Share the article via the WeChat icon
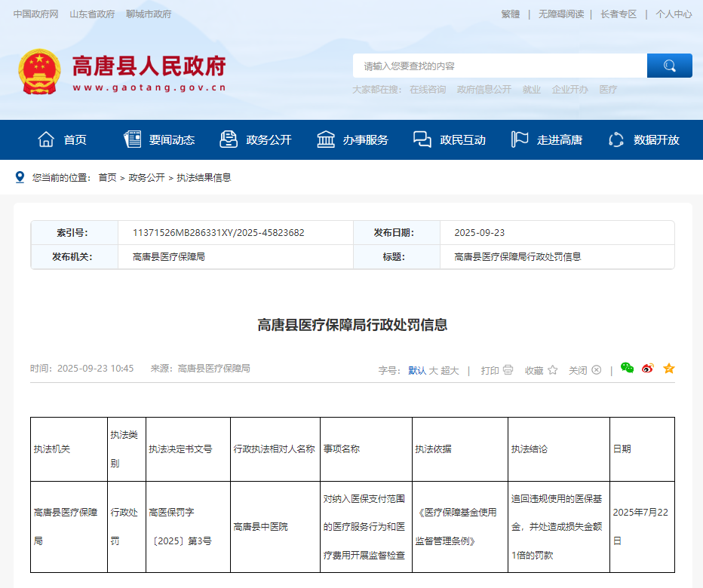The height and width of the screenshot is (588, 703). (626, 369)
